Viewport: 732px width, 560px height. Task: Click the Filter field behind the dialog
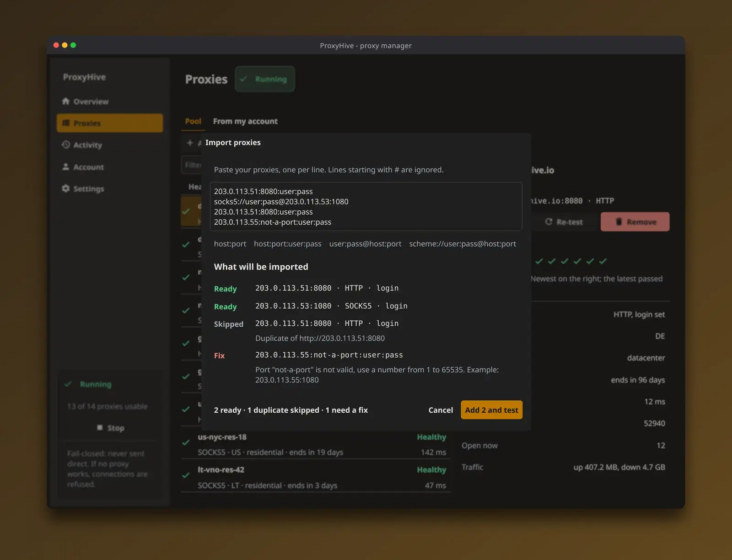pyautogui.click(x=191, y=165)
